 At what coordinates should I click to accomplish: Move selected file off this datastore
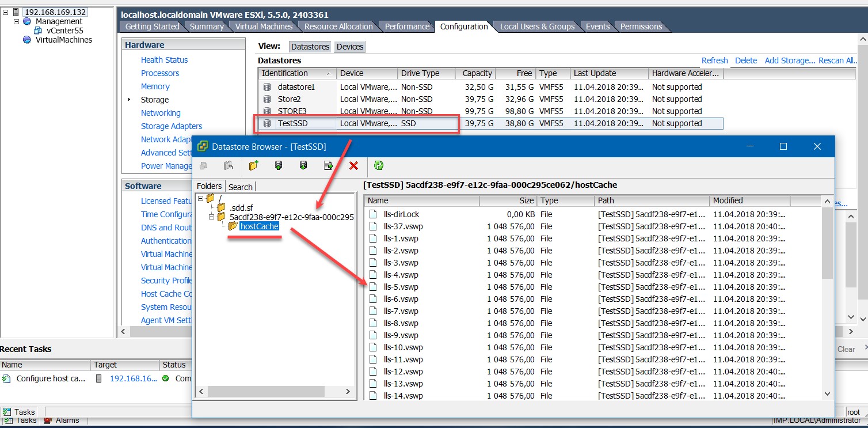point(328,165)
